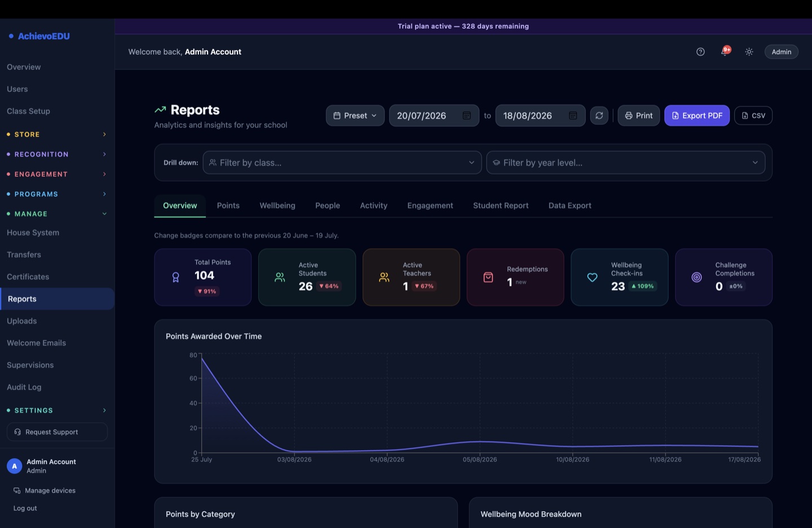This screenshot has width=812, height=528.
Task: Open Audit Log in the sidebar
Action: 24,387
